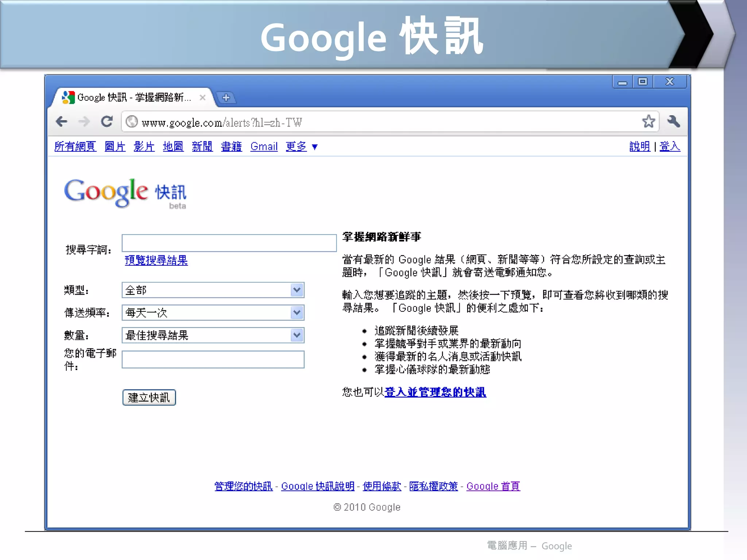
Task: Bookmark page with the star icon
Action: 649,121
